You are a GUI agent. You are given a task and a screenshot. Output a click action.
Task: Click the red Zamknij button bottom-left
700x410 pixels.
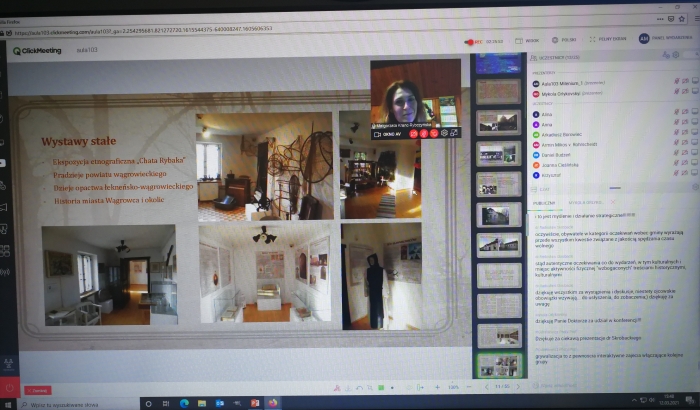pyautogui.click(x=37, y=390)
